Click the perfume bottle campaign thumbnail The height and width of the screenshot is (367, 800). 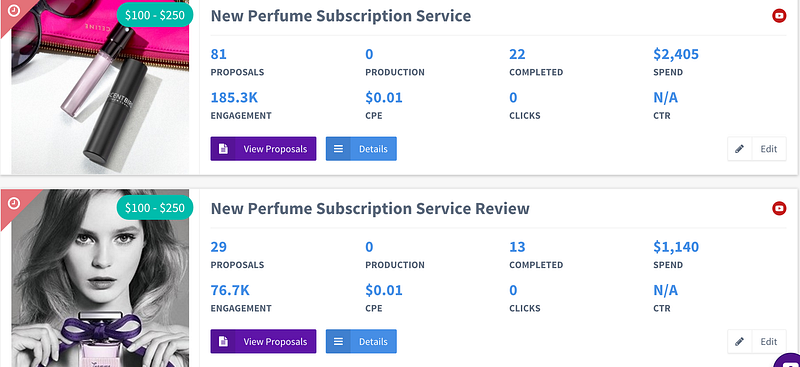100,87
